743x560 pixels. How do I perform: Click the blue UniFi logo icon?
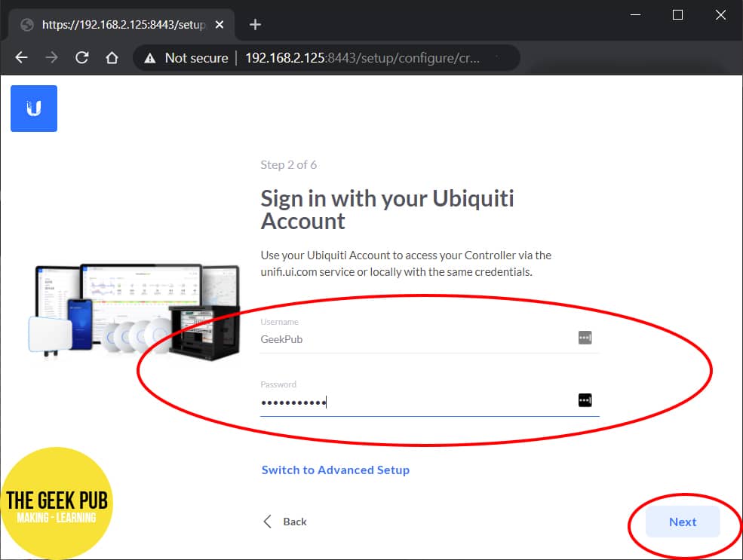[x=34, y=109]
